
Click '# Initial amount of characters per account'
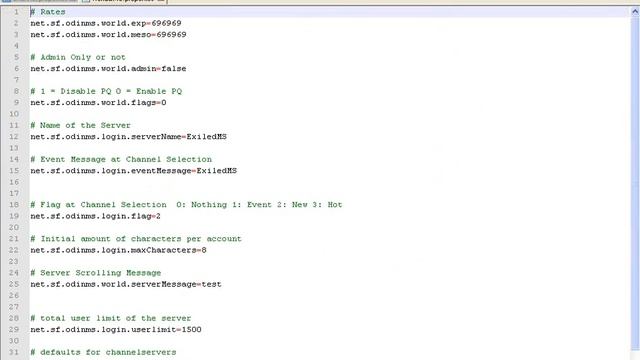(136, 239)
